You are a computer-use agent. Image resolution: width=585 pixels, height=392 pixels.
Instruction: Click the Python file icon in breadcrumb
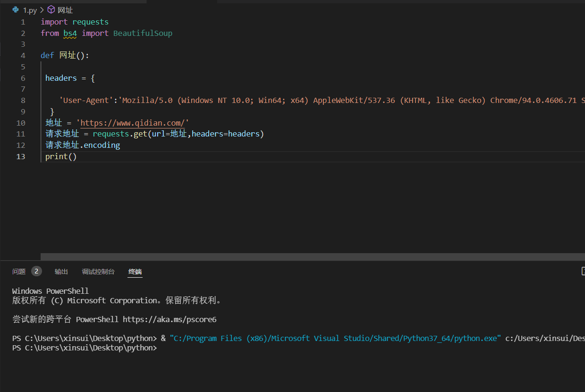(16, 10)
